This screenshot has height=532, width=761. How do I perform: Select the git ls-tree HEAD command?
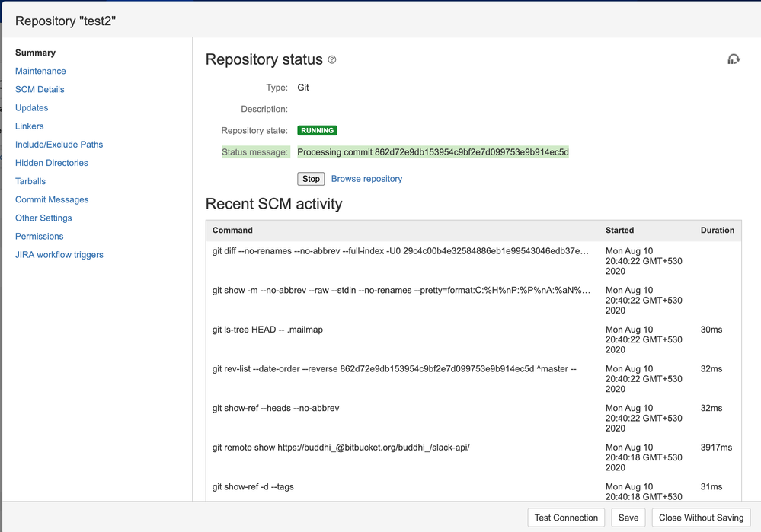click(267, 330)
